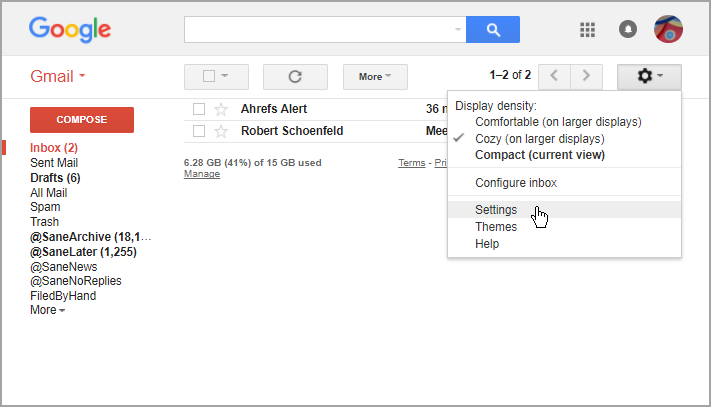Viewport: 711px width, 407px height.
Task: Choose Cozy display density
Action: [540, 139]
